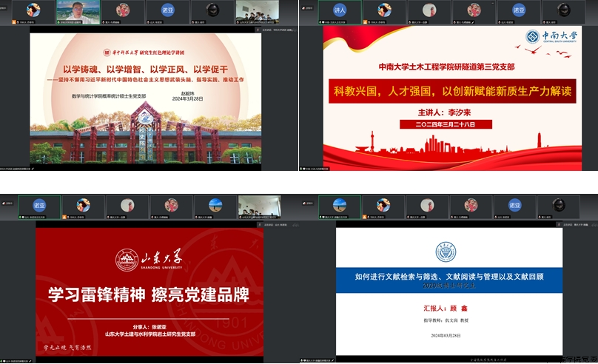Select presenter's webcam tile in 华中科技大学 meeting
Viewport: 598px width, 364px height.
[x=78, y=12]
